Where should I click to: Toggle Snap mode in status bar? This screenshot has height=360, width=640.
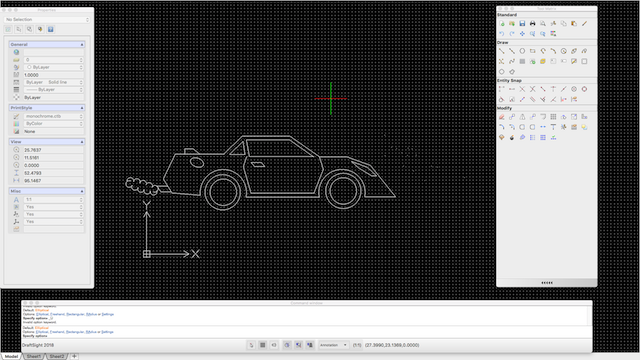point(251,345)
